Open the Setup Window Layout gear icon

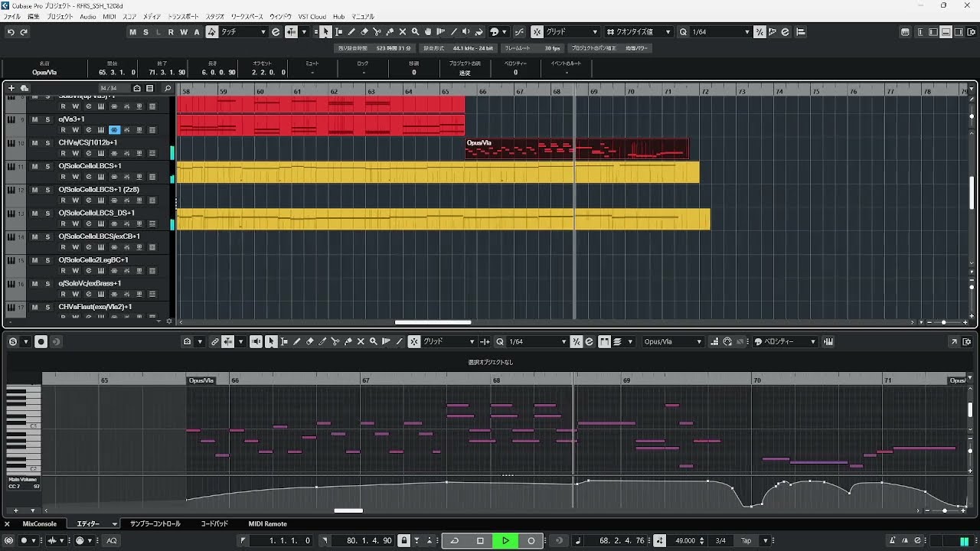point(973,32)
